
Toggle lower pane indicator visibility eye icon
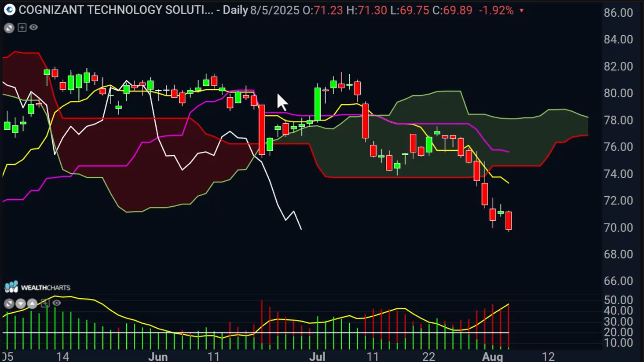(x=56, y=303)
